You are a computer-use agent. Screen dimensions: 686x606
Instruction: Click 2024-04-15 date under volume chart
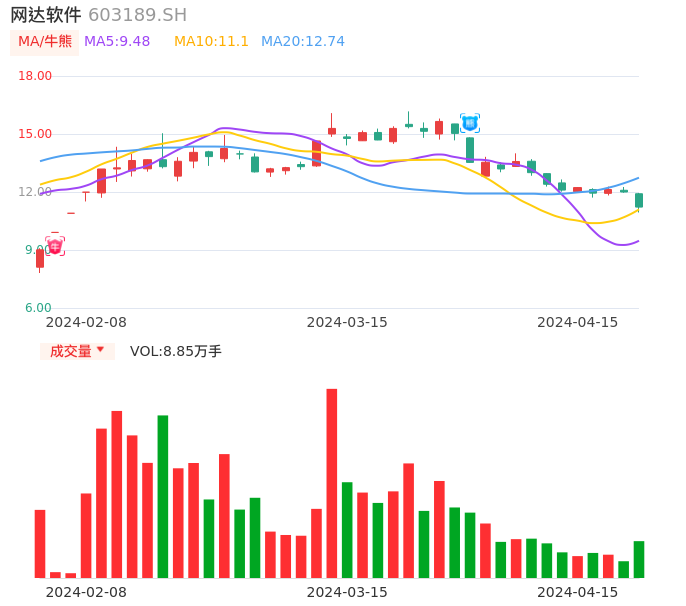tap(578, 592)
